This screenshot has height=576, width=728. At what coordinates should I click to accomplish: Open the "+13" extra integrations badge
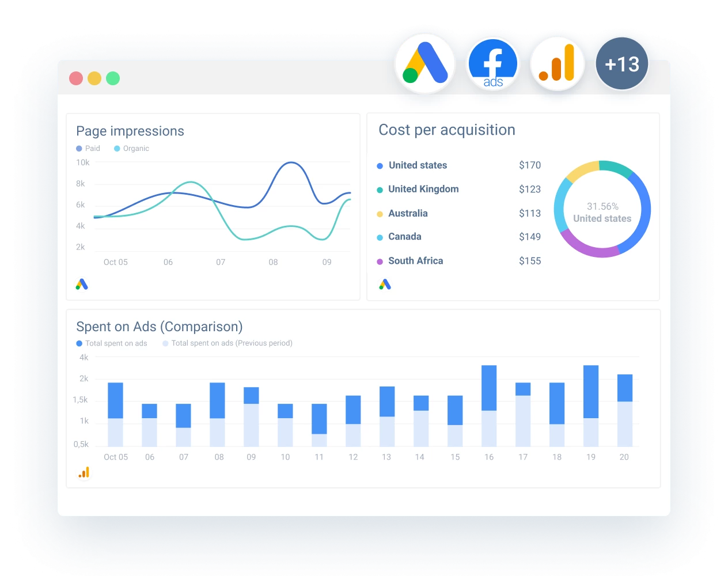coord(622,64)
